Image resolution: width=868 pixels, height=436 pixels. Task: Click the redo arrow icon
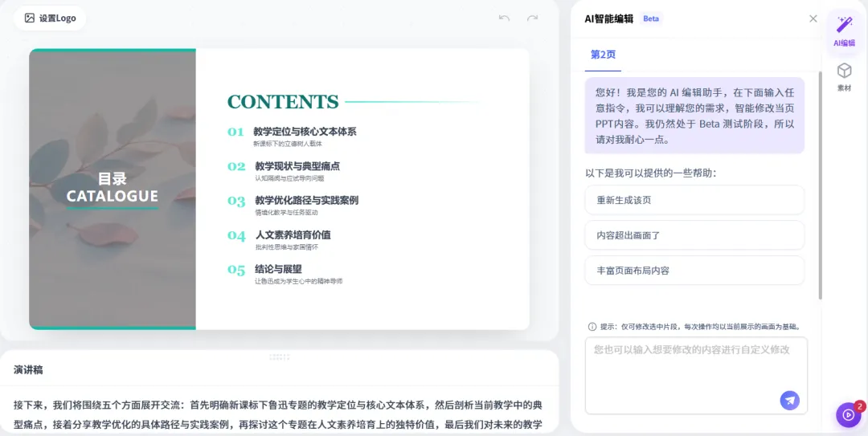533,18
